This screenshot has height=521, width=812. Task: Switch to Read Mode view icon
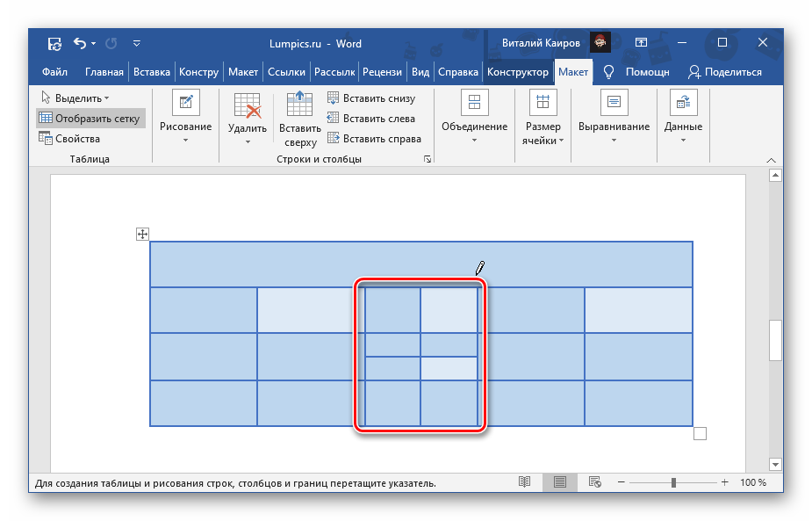point(525,482)
